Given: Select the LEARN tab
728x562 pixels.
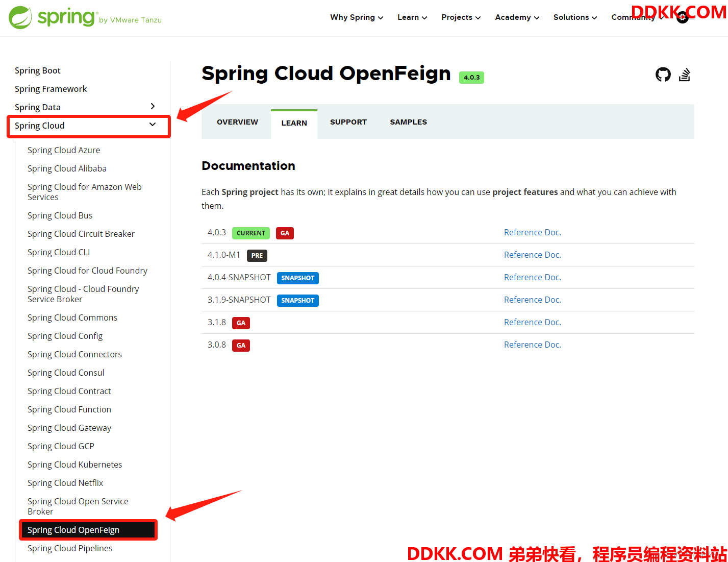Looking at the screenshot, I should pos(294,124).
